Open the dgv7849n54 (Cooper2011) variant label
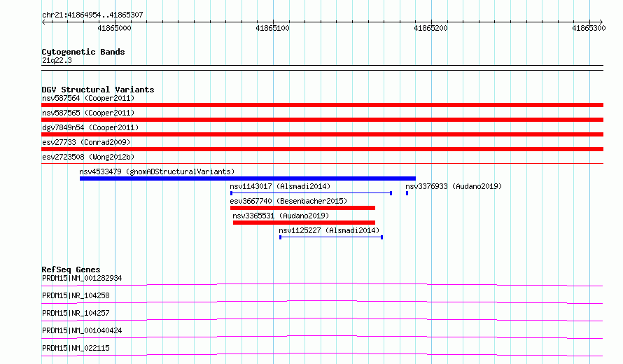 tap(90, 127)
